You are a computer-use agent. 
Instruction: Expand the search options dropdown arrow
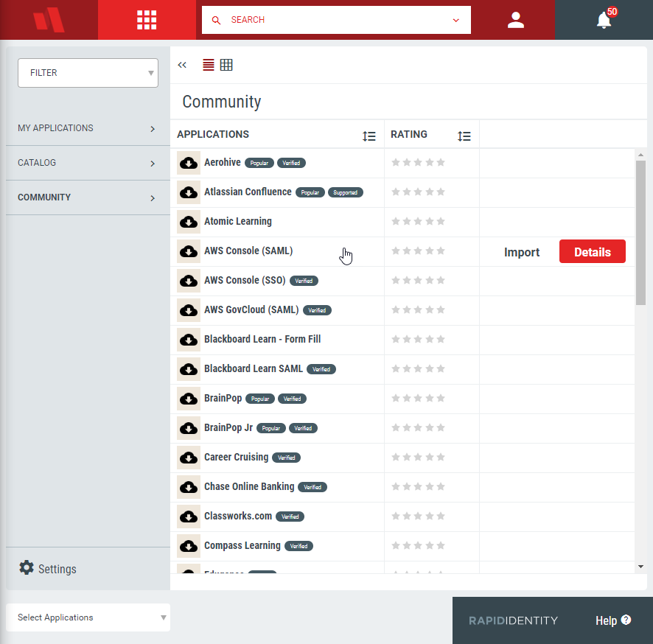(456, 20)
